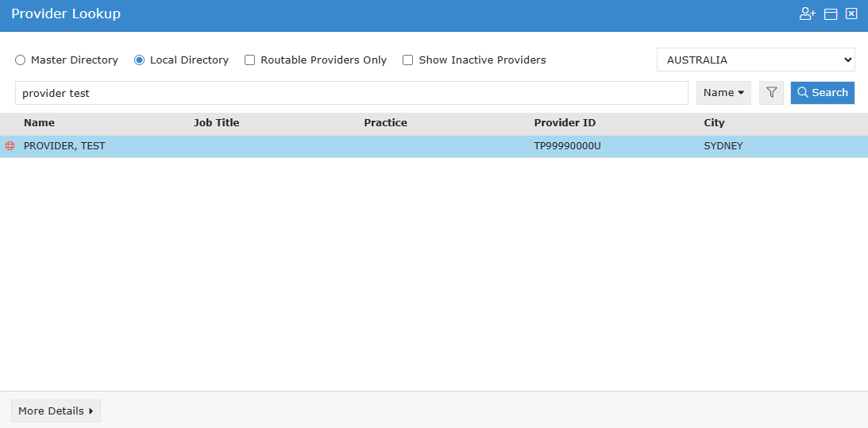Select the Master Directory radio button
Viewport: 868px width, 428px height.
click(21, 60)
